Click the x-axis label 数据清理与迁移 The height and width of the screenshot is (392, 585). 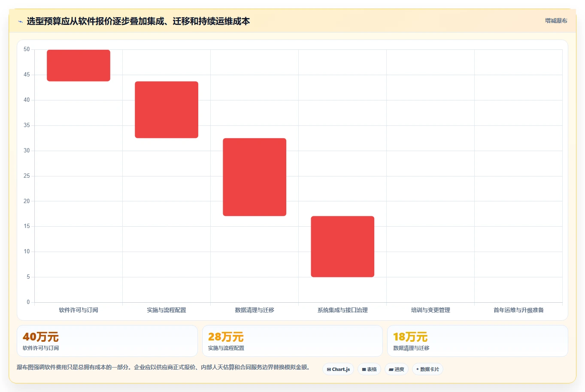coord(255,310)
